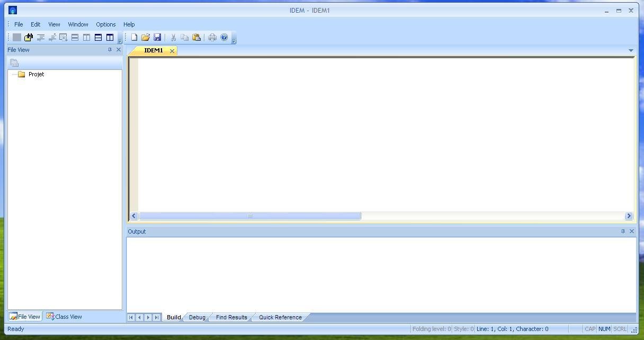Open the Find Results tab
The width and height of the screenshot is (644, 340).
click(231, 317)
